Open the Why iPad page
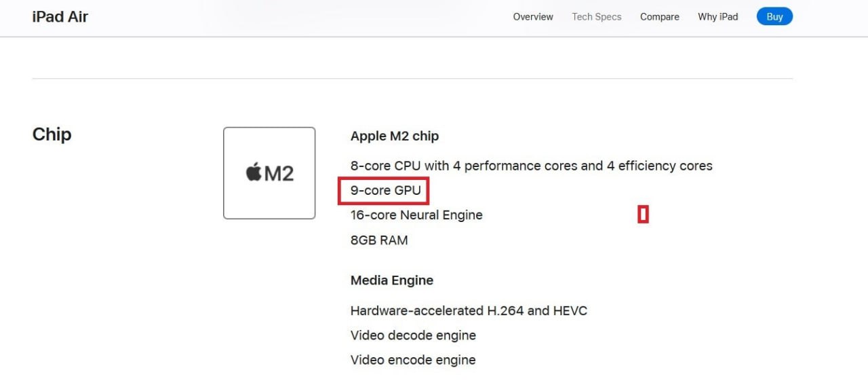 click(x=718, y=17)
